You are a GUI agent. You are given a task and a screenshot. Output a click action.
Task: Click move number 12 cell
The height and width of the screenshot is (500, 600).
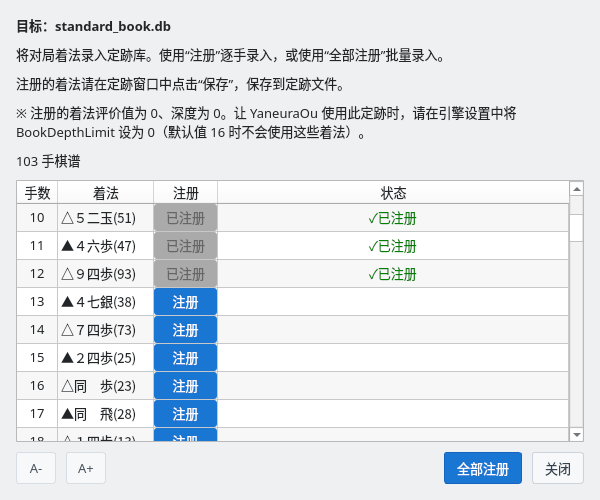point(37,274)
